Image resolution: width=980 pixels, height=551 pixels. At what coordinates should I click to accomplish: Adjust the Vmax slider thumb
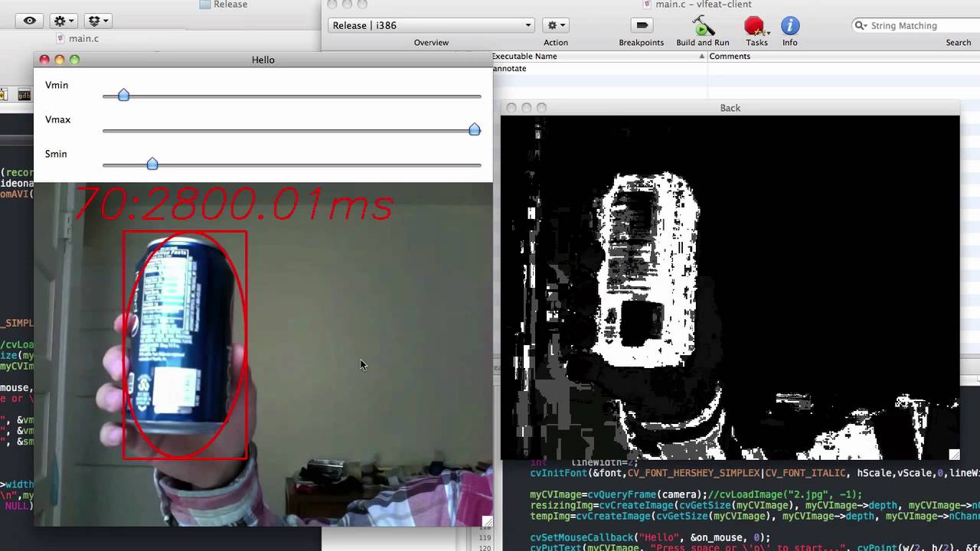(475, 129)
